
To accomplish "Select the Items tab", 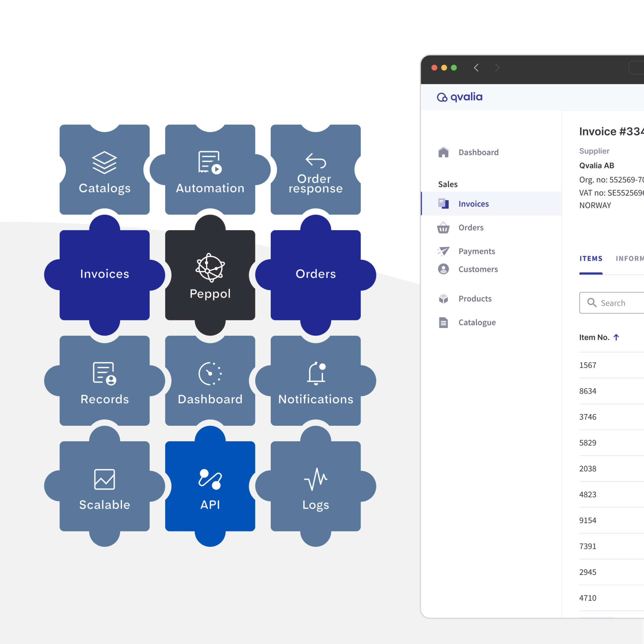I will click(591, 258).
